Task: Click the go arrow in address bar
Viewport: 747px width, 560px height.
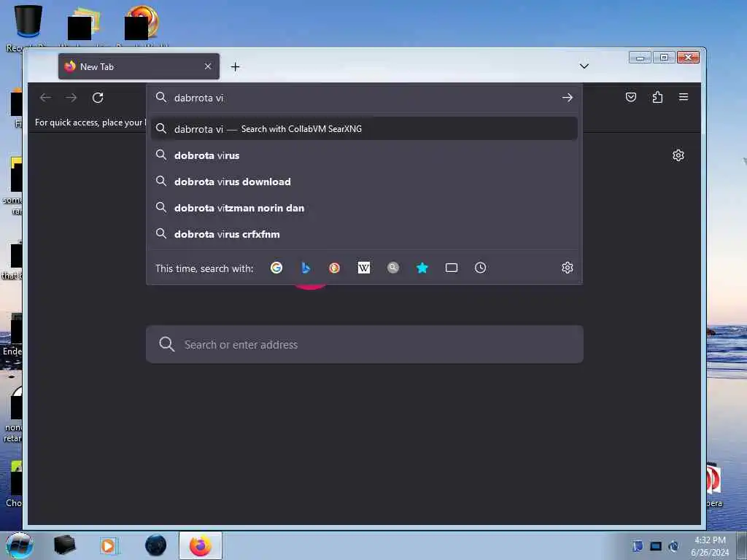Action: pos(567,98)
